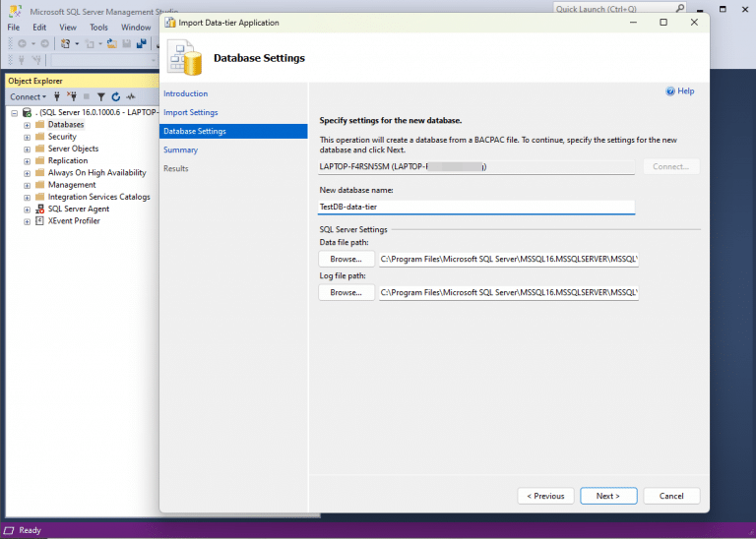Viewport: 756px width, 539px height.
Task: Click the Previous button
Action: point(545,496)
